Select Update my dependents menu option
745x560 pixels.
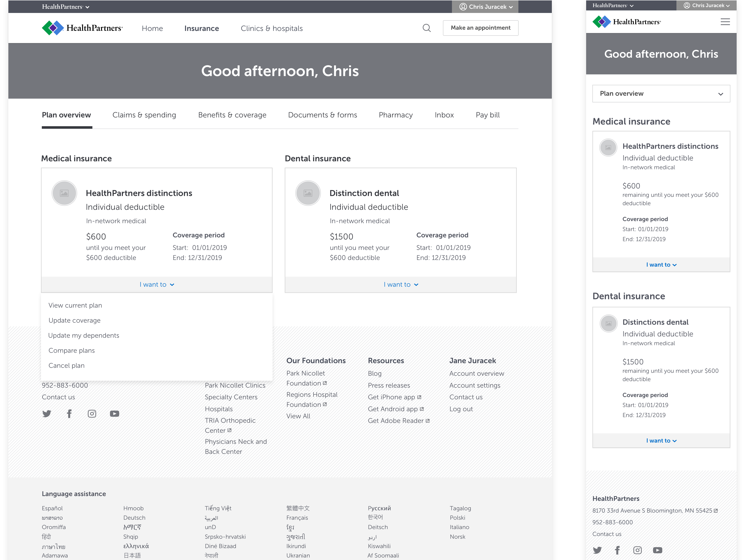pos(84,335)
